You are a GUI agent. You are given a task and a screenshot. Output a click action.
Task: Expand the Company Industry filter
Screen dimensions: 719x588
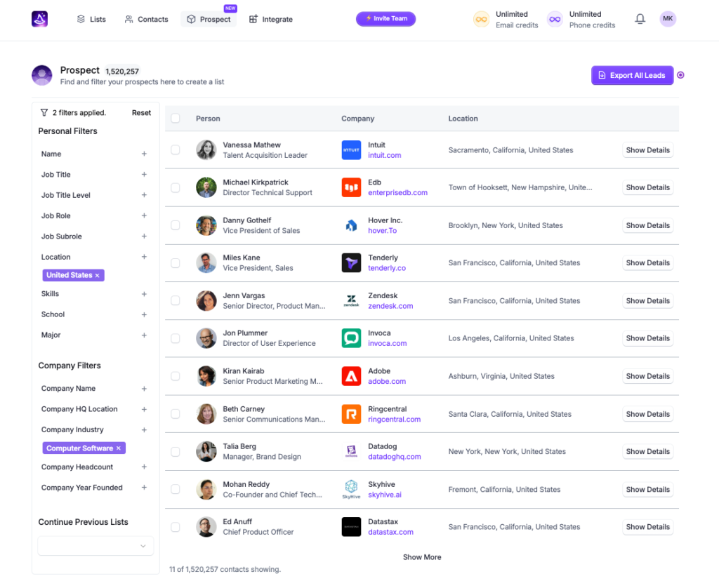tap(144, 430)
